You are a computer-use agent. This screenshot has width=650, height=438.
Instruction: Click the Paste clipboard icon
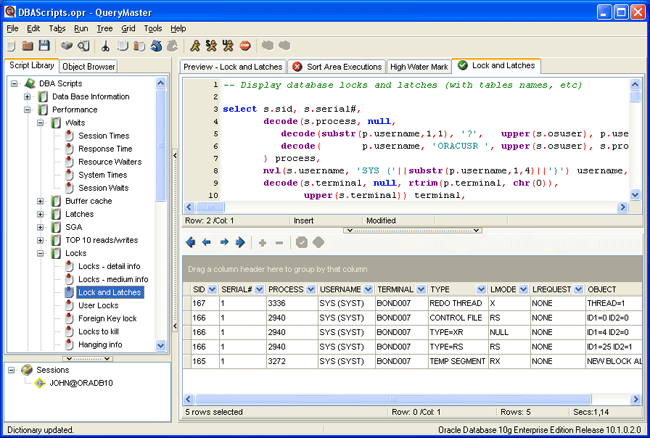tap(139, 46)
